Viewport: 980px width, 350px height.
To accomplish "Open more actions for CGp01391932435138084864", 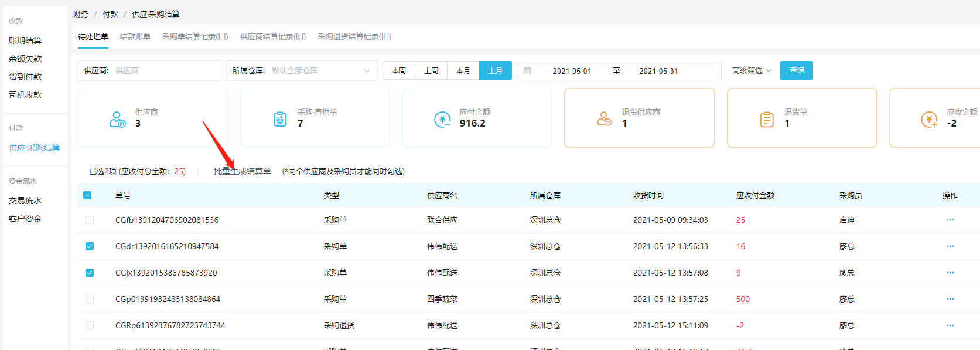I will click(950, 299).
